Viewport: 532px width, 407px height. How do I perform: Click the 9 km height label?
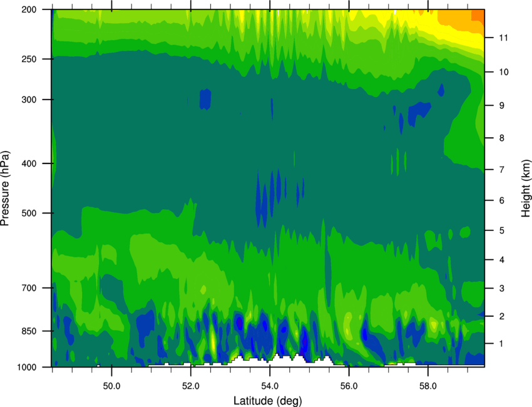point(502,106)
